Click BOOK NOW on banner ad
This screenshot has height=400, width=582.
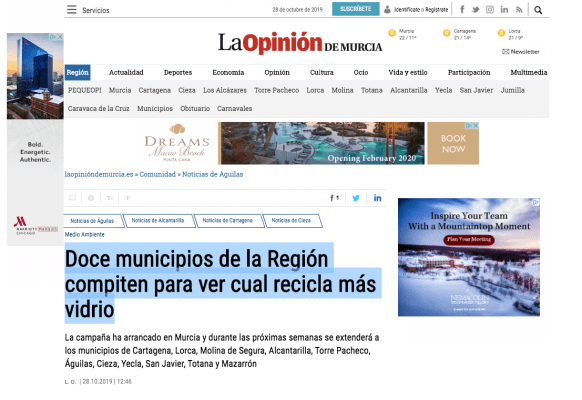pyautogui.click(x=453, y=143)
